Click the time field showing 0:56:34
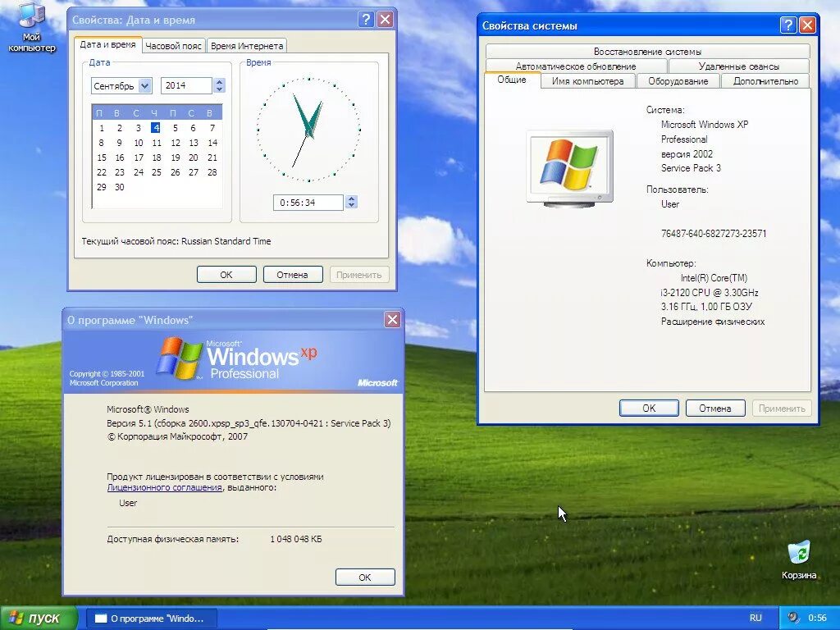840x630 pixels. click(308, 203)
